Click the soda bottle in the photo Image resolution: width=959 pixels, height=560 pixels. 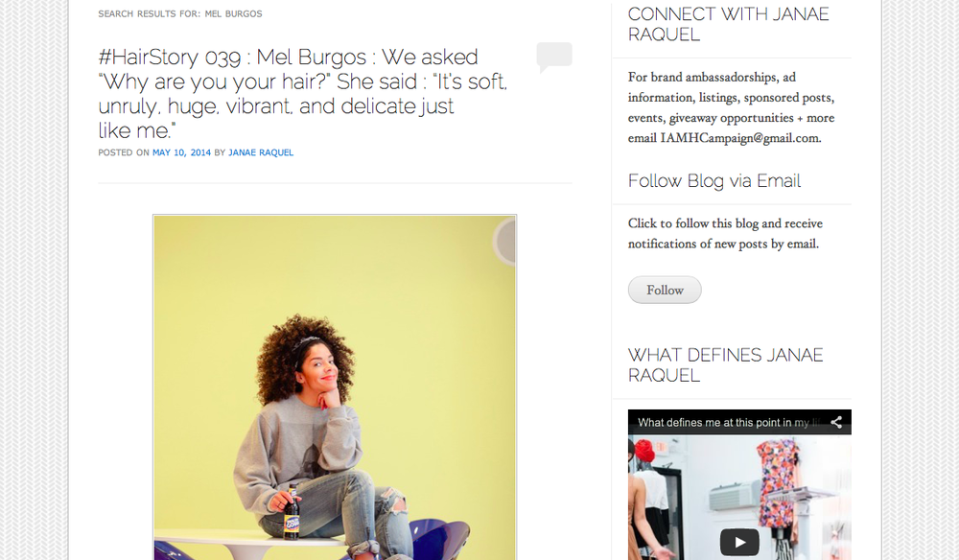tap(292, 512)
